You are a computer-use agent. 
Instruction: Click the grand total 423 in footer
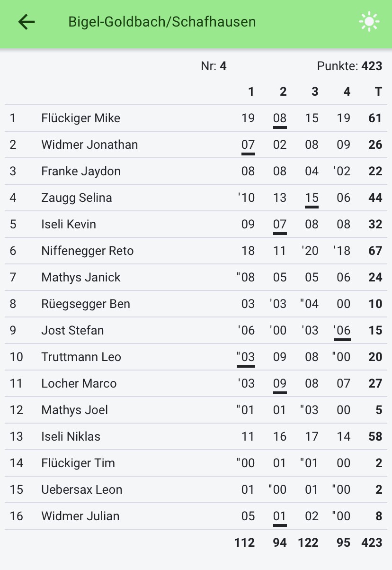[372, 542]
